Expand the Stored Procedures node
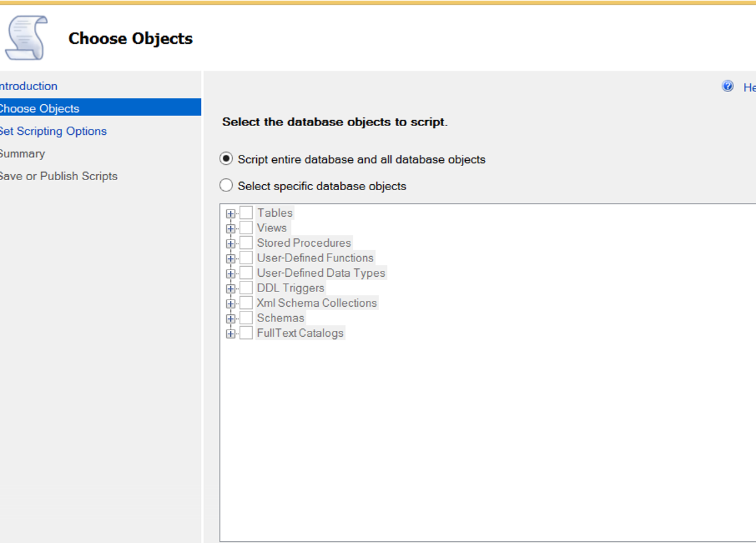This screenshot has width=756, height=543. click(230, 243)
